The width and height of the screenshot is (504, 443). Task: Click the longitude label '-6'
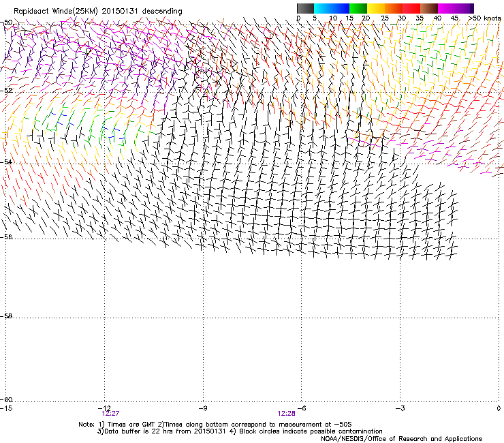(301, 408)
